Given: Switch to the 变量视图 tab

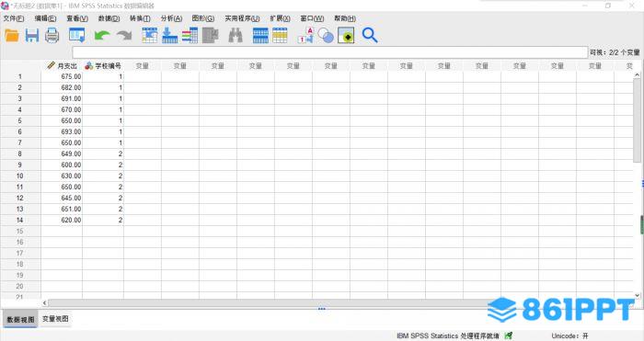Looking at the screenshot, I should [55, 319].
